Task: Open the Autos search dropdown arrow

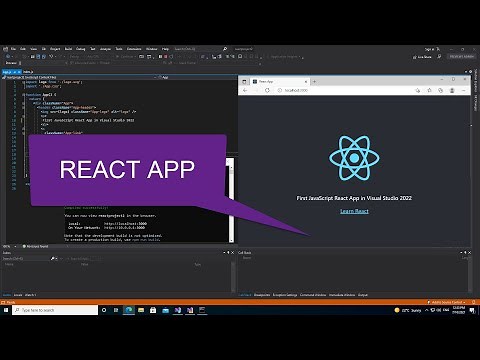Action: (56, 258)
